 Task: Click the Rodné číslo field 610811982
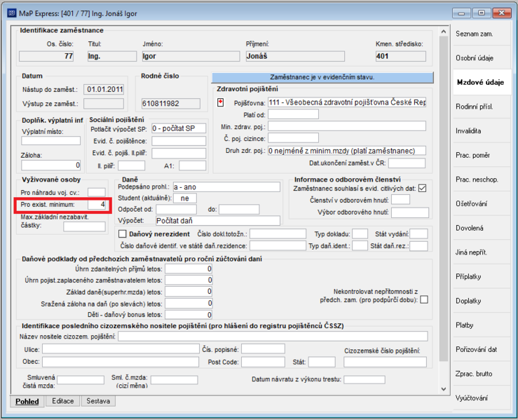pyautogui.click(x=171, y=104)
